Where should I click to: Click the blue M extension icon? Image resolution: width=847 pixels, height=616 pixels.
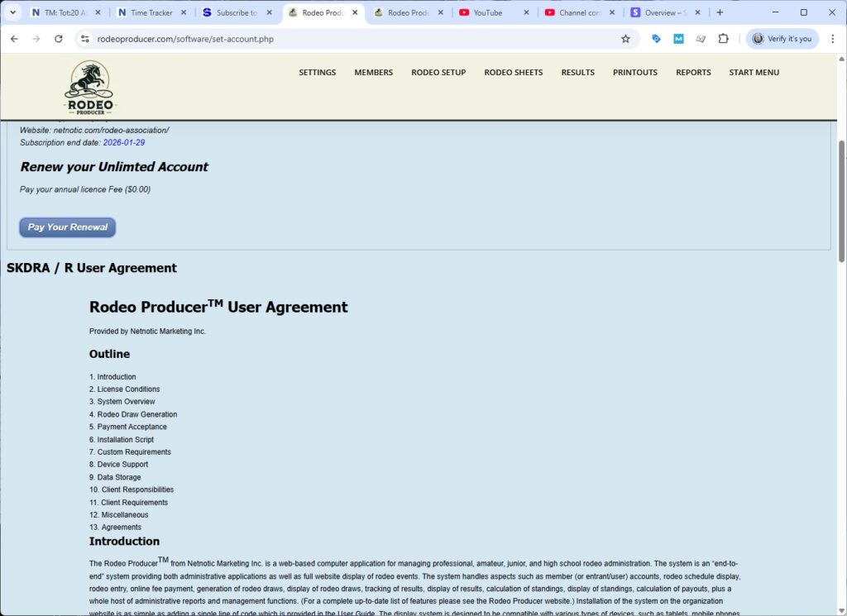[678, 38]
